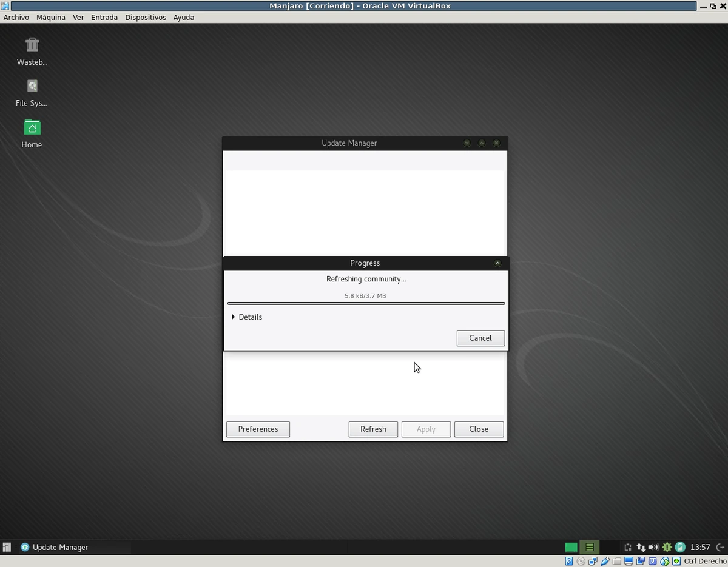This screenshot has height=567, width=728.
Task: Click the refresh progress bar
Action: [365, 303]
